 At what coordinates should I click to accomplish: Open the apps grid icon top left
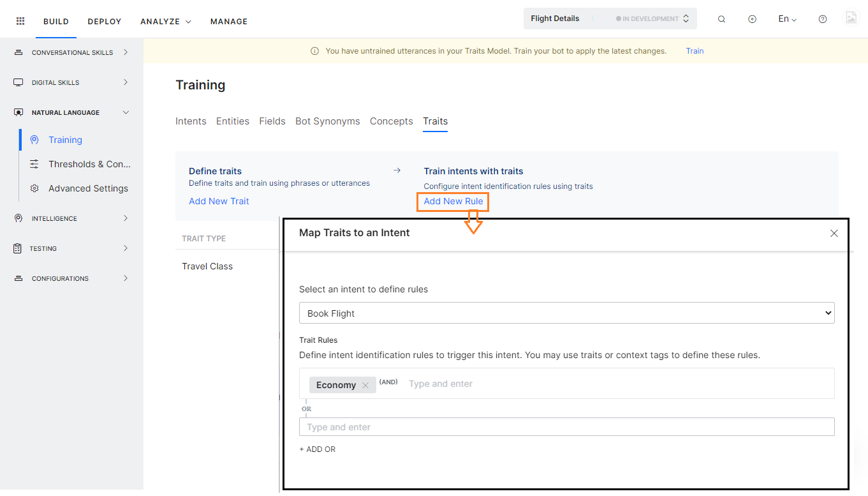[20, 20]
